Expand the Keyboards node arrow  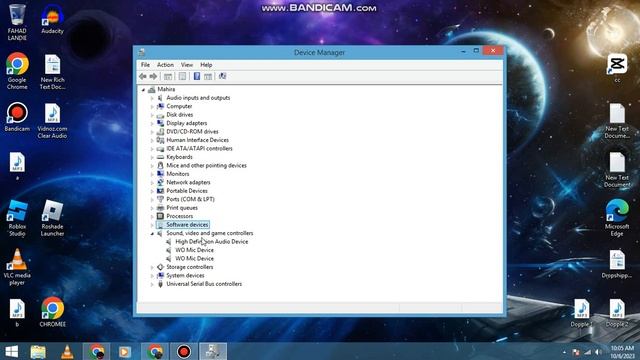[152, 157]
